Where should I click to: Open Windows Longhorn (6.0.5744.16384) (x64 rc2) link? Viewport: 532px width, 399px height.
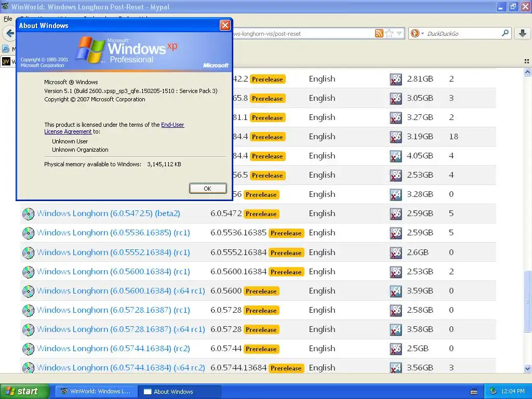121,368
